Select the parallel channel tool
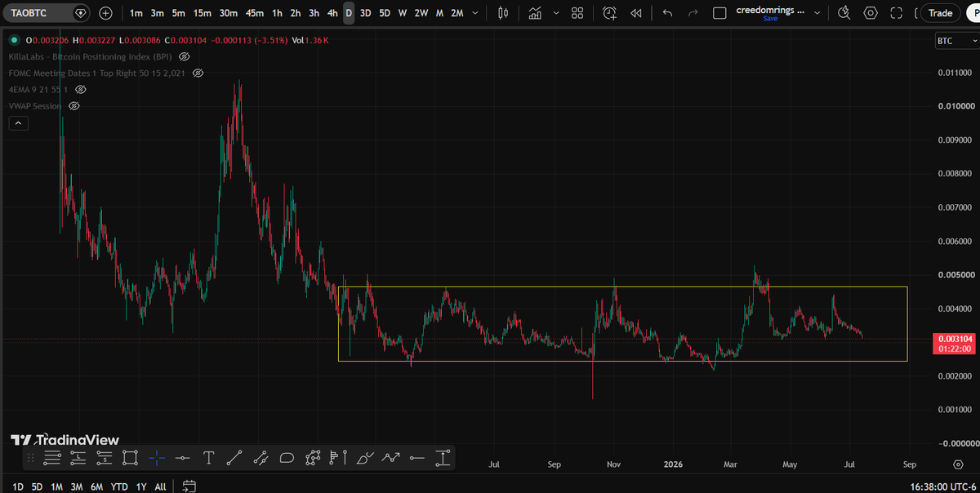Screen dimensions: 980x493 tap(261, 457)
